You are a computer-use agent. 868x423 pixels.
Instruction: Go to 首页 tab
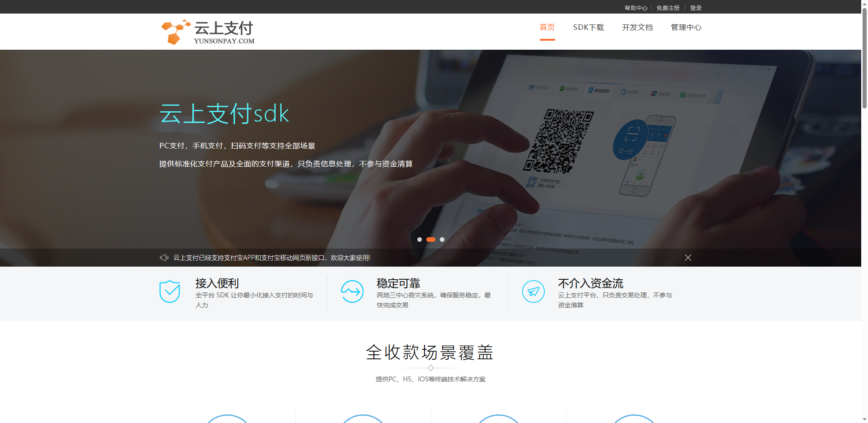[547, 28]
